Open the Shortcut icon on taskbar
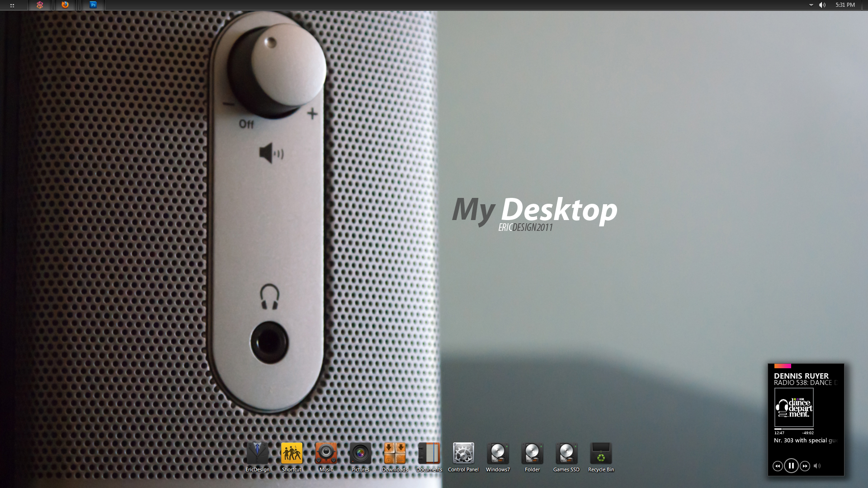The height and width of the screenshot is (488, 868). pos(292,454)
